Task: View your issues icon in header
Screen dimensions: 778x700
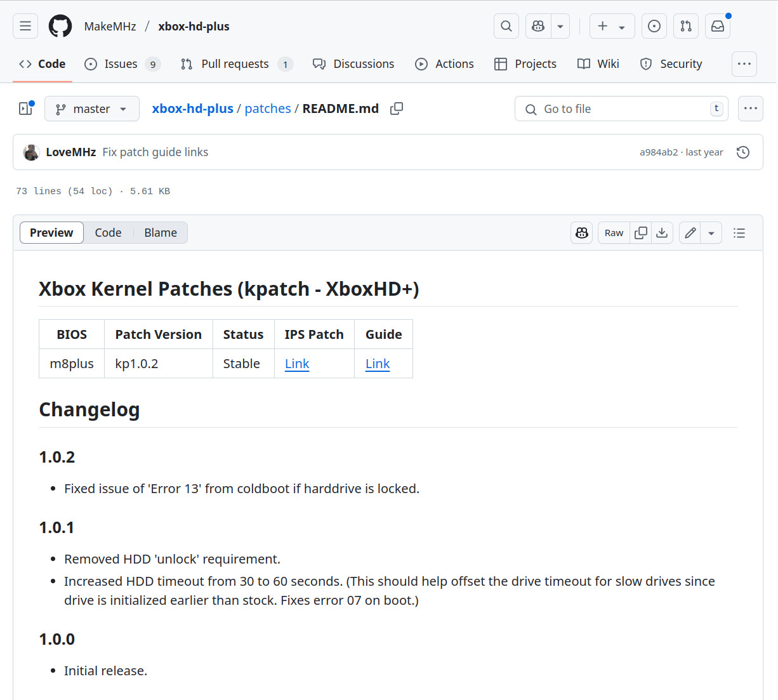Action: 654,26
